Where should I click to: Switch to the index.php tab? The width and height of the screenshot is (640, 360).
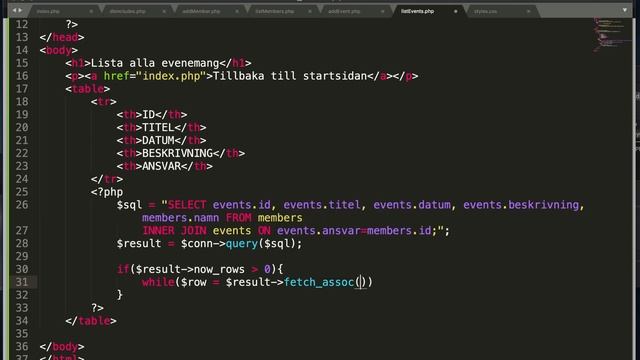click(x=48, y=11)
